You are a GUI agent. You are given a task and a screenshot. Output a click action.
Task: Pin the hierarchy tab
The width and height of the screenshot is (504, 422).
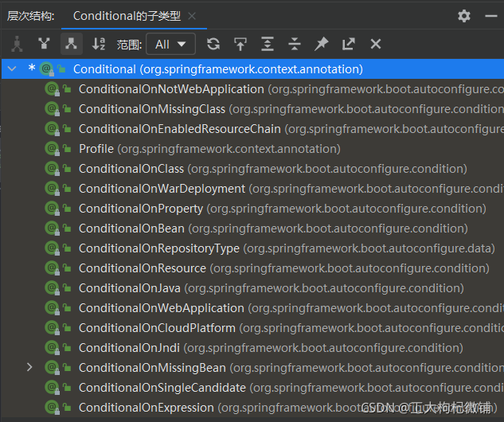pyautogui.click(x=322, y=44)
